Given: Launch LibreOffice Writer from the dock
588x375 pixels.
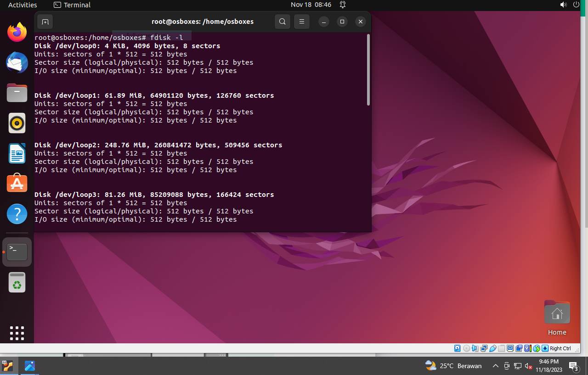Looking at the screenshot, I should pos(17,153).
